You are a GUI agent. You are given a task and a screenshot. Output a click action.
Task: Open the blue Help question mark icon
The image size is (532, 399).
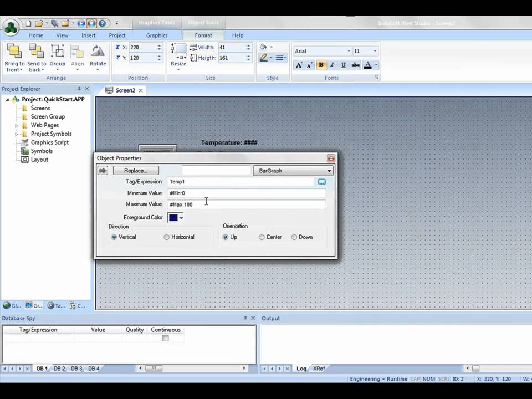click(102, 23)
